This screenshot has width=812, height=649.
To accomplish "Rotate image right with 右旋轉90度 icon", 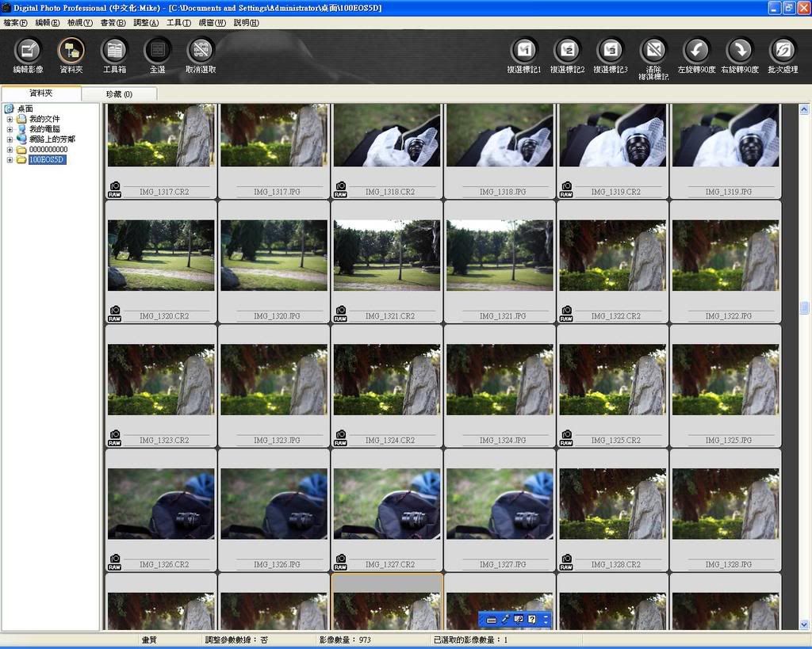I will point(740,51).
